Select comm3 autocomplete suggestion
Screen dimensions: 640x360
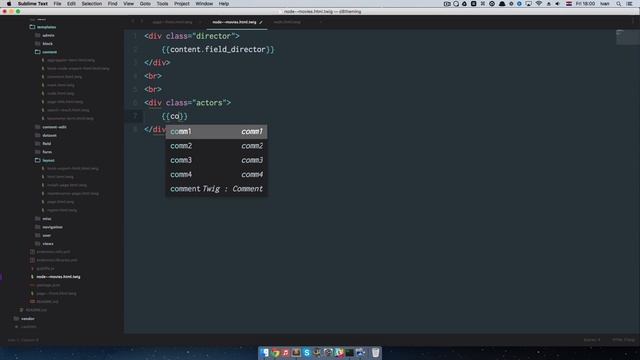click(x=216, y=160)
